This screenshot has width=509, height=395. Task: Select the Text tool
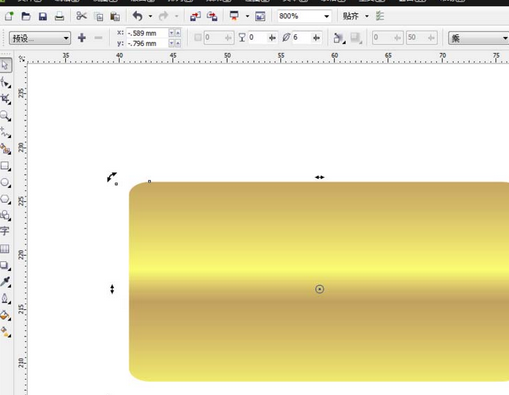(5, 231)
